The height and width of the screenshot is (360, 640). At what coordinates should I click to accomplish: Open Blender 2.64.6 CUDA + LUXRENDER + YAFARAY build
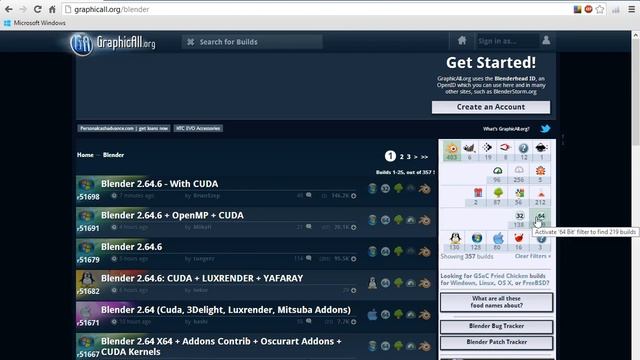click(202, 278)
